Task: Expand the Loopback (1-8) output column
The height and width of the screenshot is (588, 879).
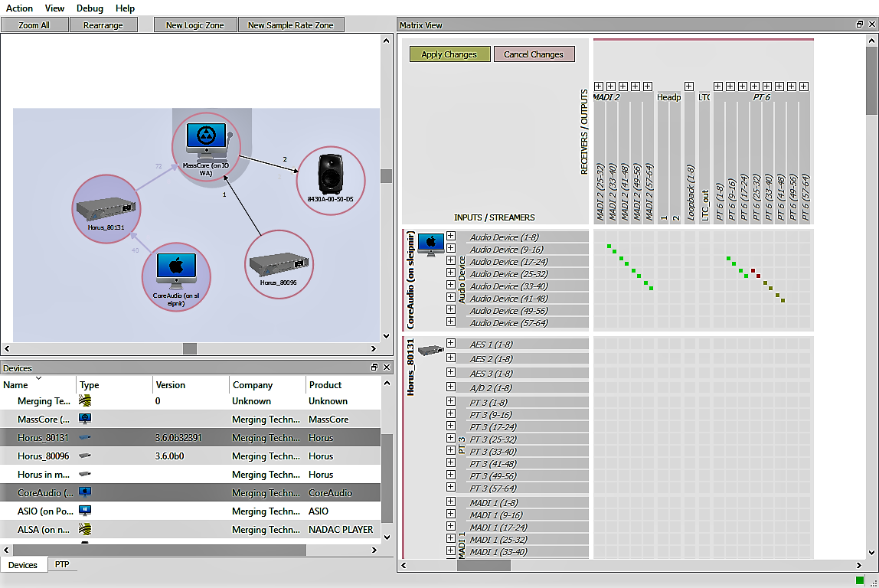Action: pos(689,87)
